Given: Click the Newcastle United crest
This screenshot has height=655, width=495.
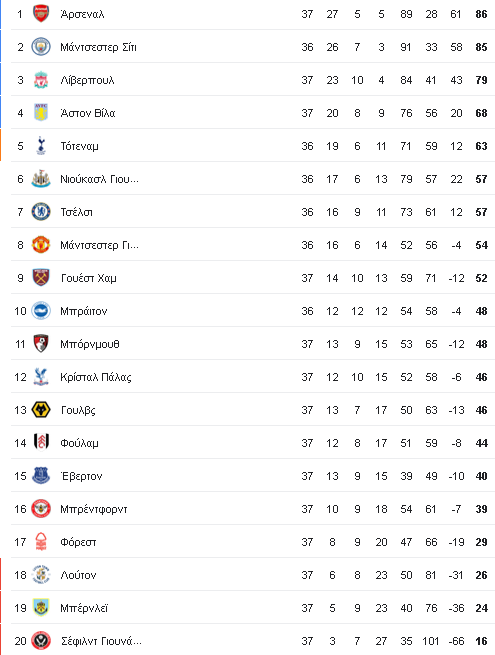Looking at the screenshot, I should tap(41, 179).
